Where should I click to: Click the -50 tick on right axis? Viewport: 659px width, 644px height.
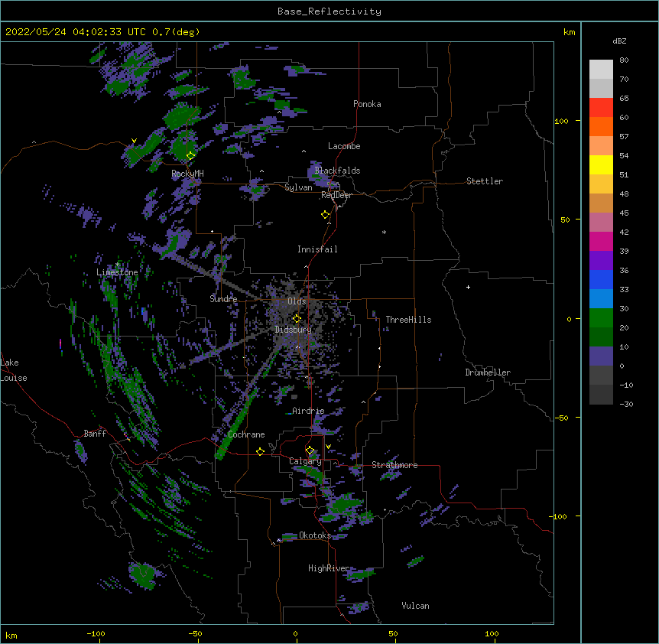click(561, 418)
